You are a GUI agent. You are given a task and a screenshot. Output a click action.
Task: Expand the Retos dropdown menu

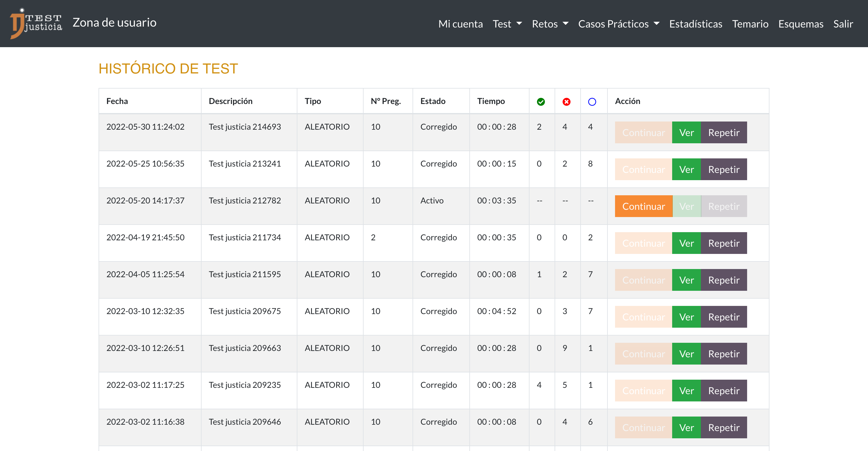click(x=550, y=24)
